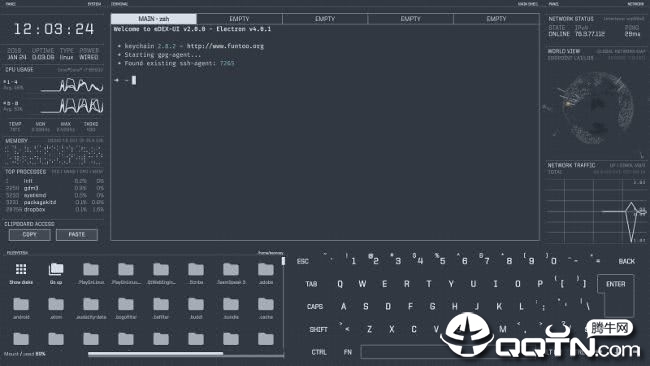This screenshot has height=366, width=650.
Task: Toggle the FN key on keyboard
Action: [348, 352]
